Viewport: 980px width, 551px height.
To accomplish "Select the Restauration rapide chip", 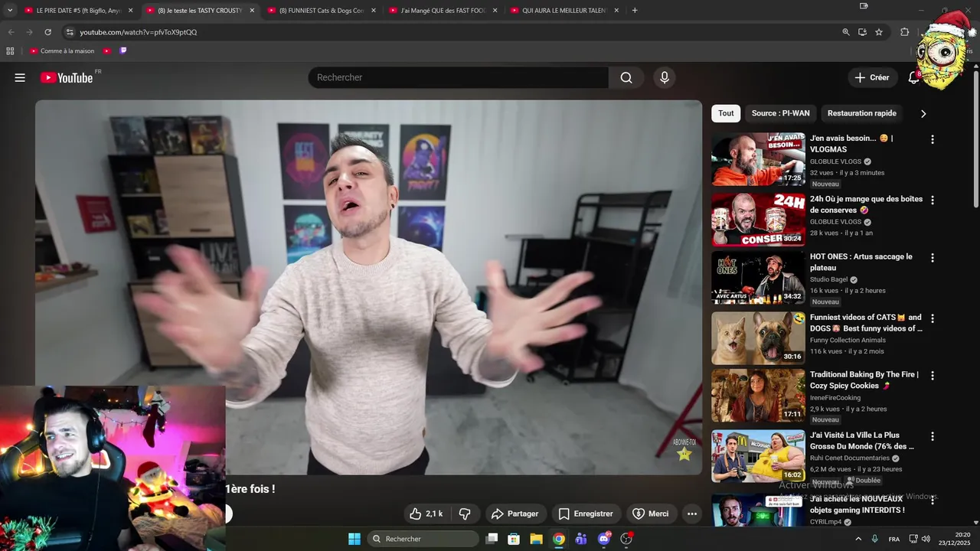I will (861, 113).
